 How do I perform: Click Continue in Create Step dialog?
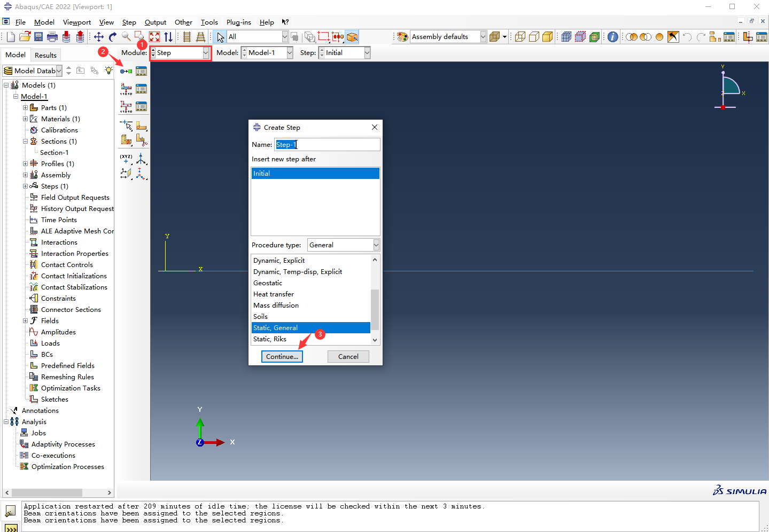click(x=282, y=357)
